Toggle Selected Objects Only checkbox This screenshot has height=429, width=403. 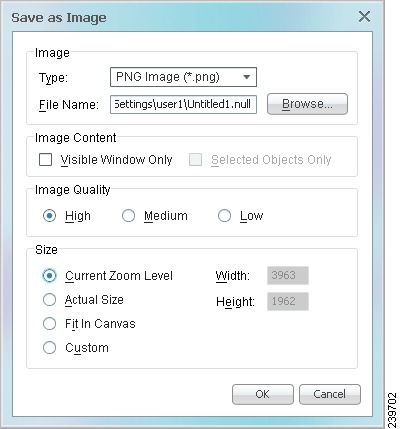pyautogui.click(x=195, y=159)
